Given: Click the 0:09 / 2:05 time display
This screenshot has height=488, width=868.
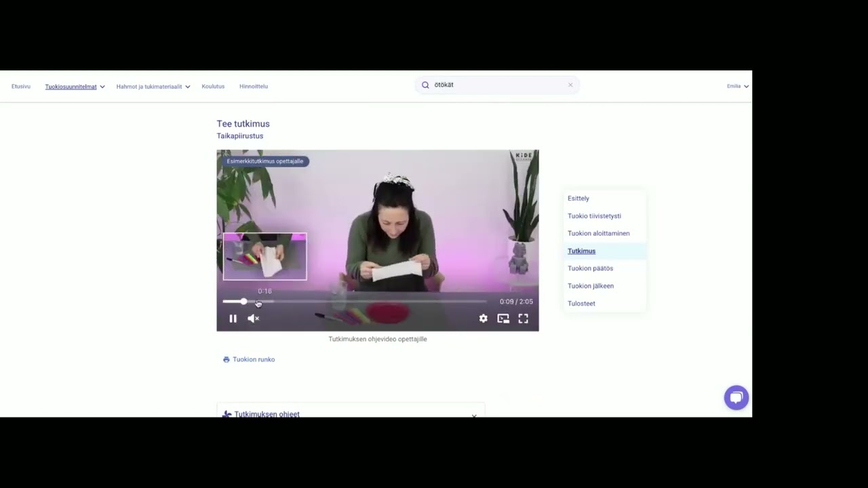Looking at the screenshot, I should (x=516, y=302).
